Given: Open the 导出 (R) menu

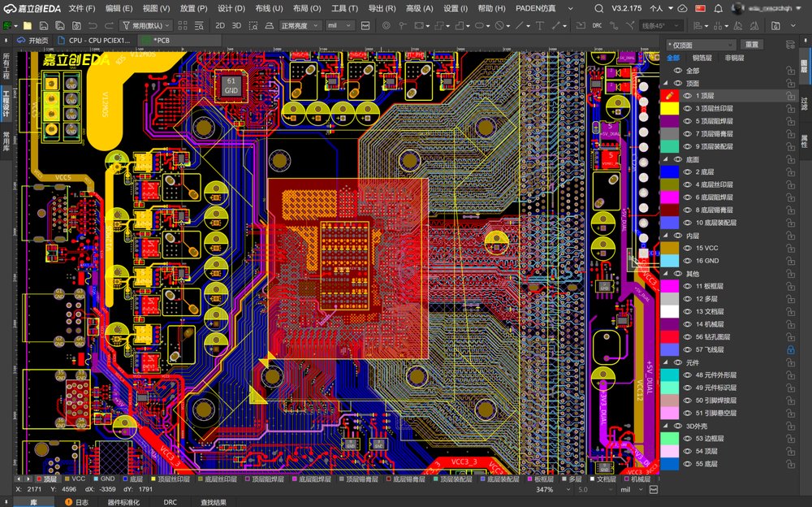Looking at the screenshot, I should click(x=382, y=8).
